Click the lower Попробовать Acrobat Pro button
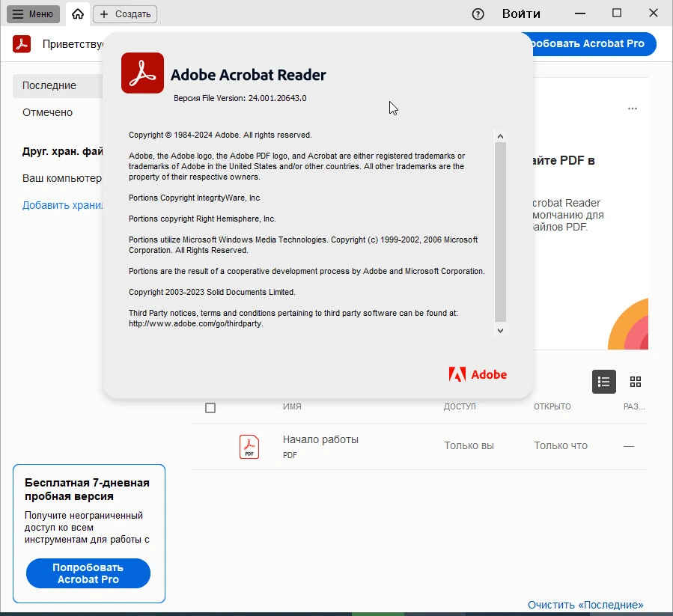Image resolution: width=673 pixels, height=616 pixels. (88, 573)
